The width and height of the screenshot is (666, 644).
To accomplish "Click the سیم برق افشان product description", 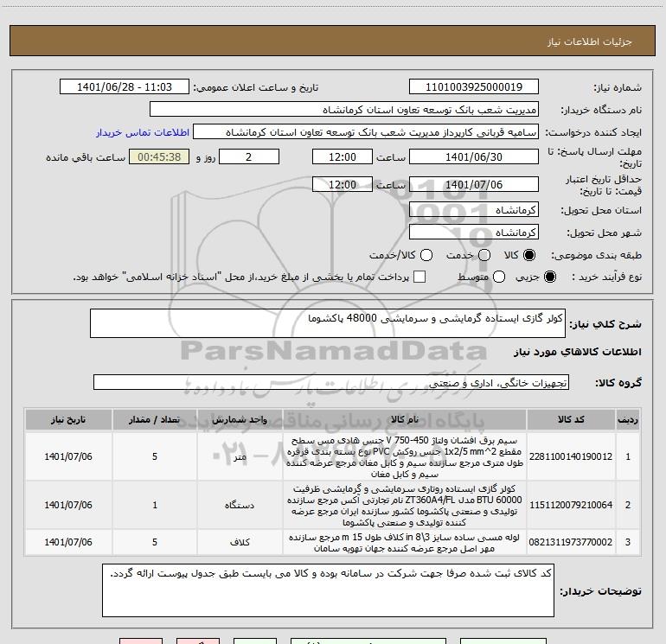I will [x=405, y=456].
